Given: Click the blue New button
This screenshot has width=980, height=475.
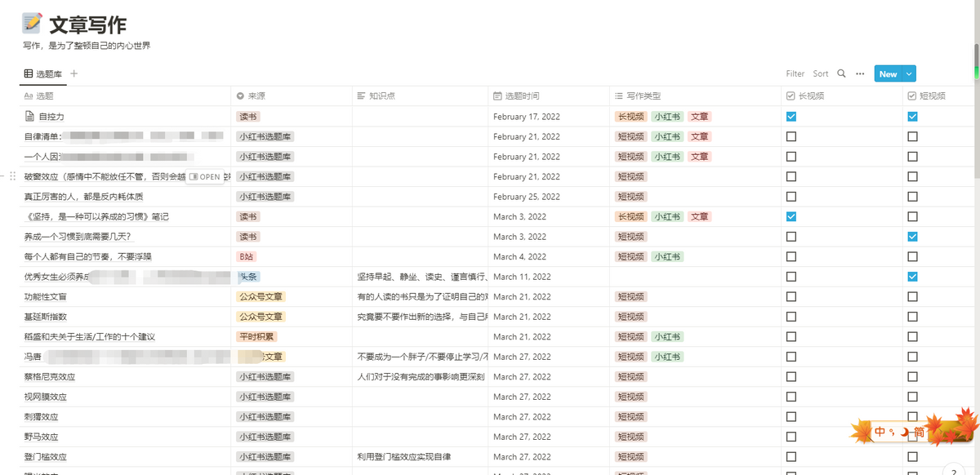Looking at the screenshot, I should pyautogui.click(x=888, y=73).
